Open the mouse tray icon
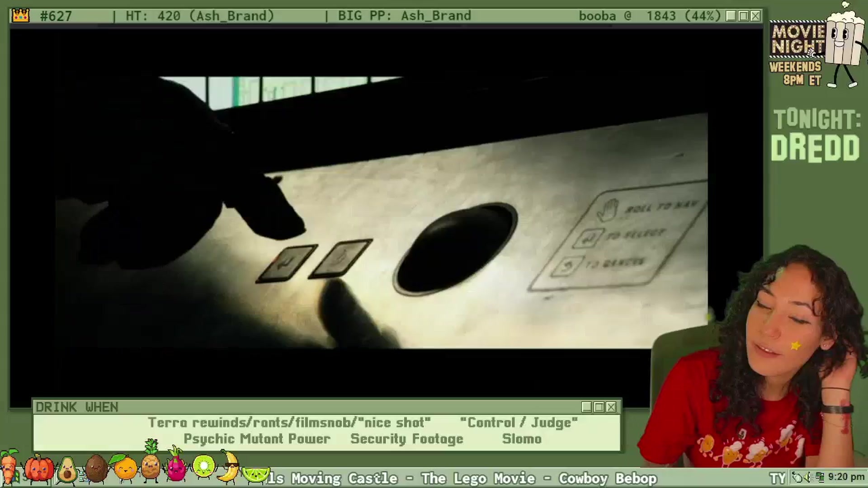868x488 pixels. [798, 477]
